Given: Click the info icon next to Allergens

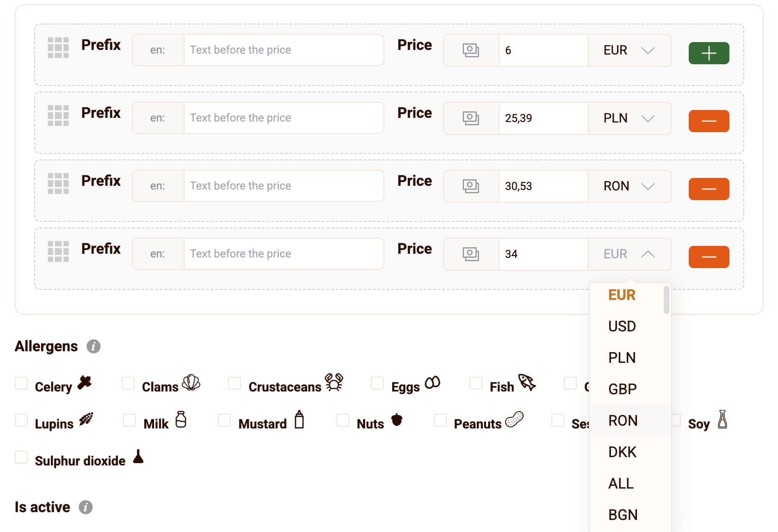Looking at the screenshot, I should tap(93, 346).
